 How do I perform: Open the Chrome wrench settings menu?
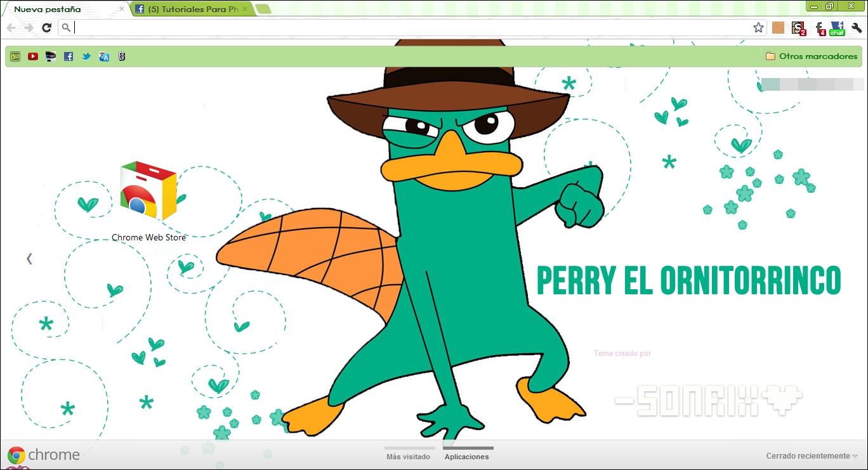[857, 28]
